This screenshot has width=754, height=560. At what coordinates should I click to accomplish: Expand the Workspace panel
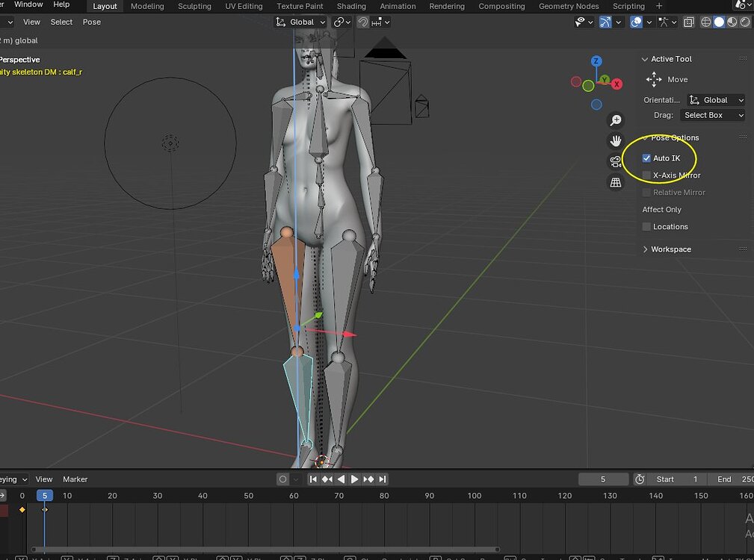(645, 249)
